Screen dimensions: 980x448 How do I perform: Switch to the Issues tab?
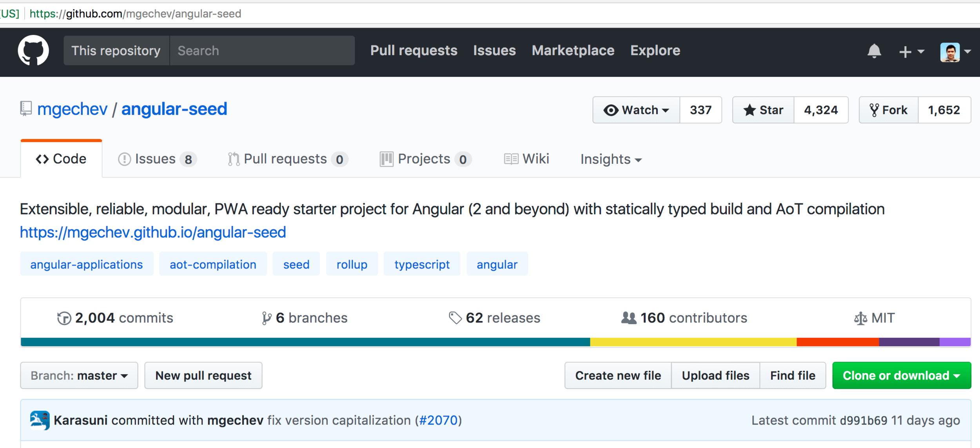[x=156, y=159]
